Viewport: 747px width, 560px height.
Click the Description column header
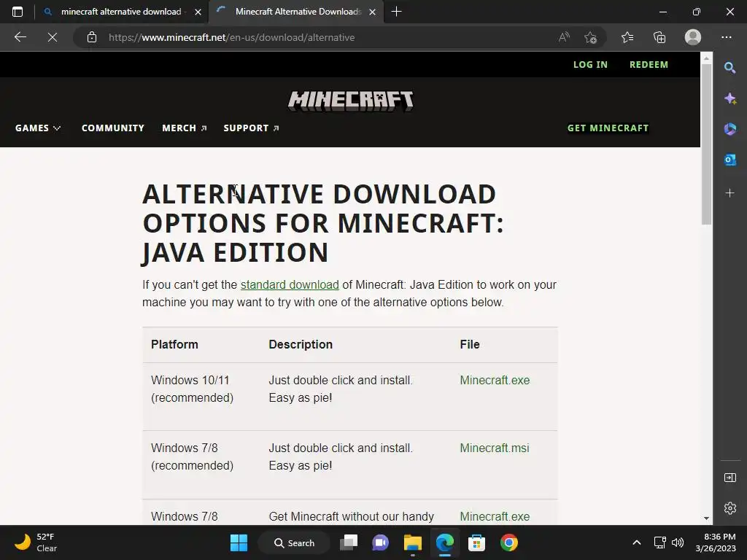(301, 344)
